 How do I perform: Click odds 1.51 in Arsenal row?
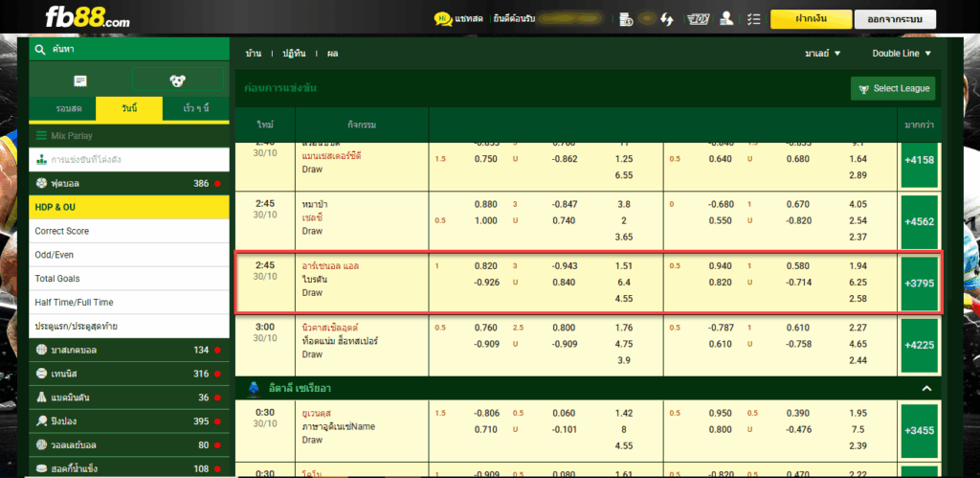(x=624, y=266)
